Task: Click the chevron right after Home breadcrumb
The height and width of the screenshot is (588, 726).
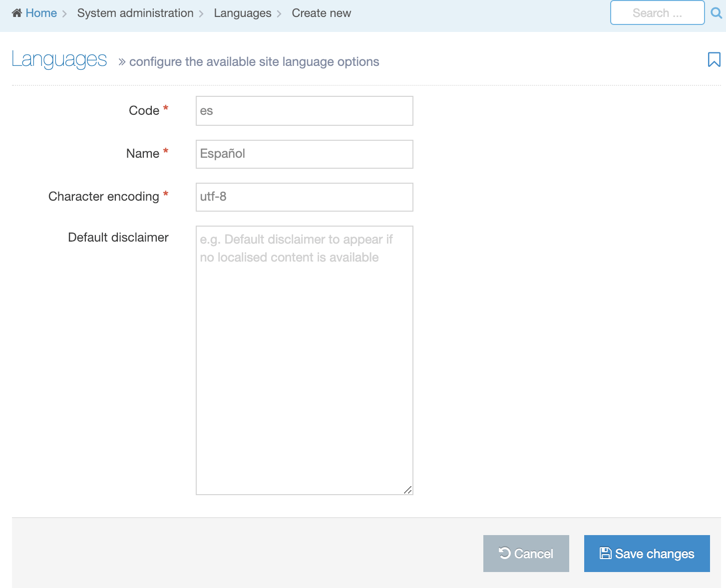Action: (64, 13)
